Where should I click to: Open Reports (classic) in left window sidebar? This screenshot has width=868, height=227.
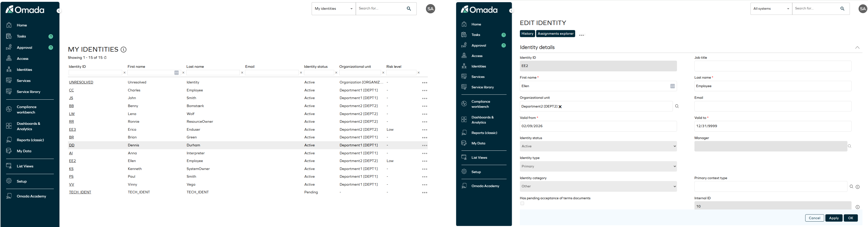(30, 140)
